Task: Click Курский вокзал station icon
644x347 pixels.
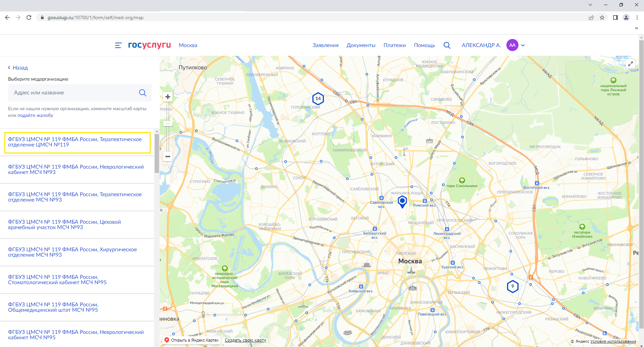Action: tap(453, 263)
